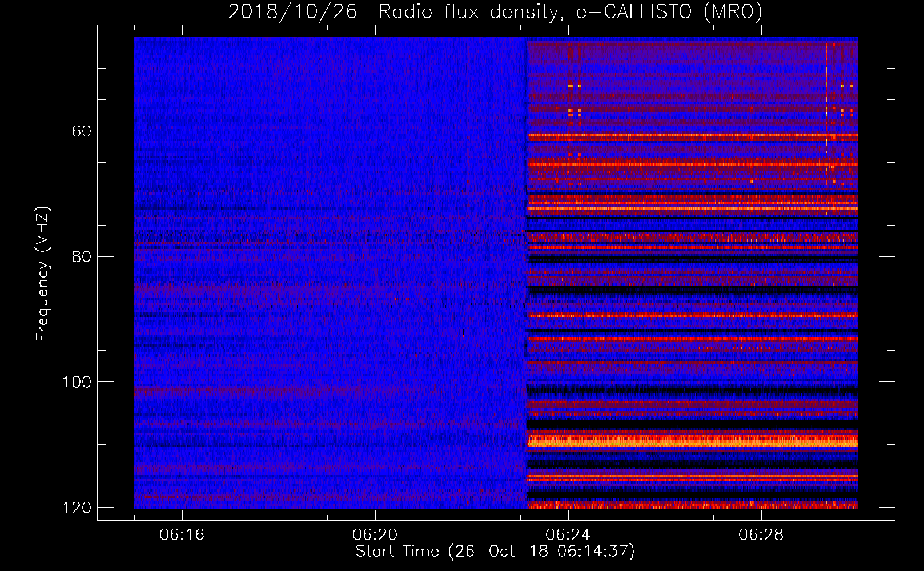Click the 06:16 time tick label
The image size is (924, 571).
click(x=182, y=535)
